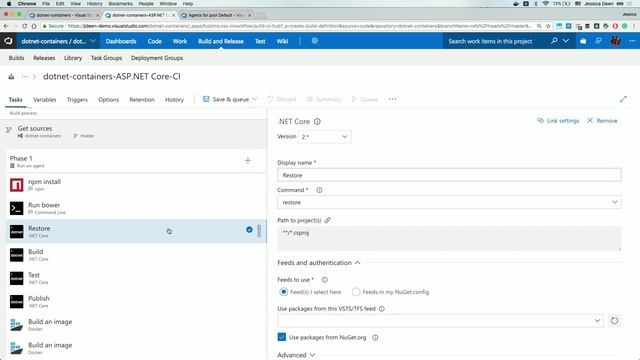Click the user avatar picture
Image resolution: width=640 pixels, height=360 pixels.
pos(616,41)
